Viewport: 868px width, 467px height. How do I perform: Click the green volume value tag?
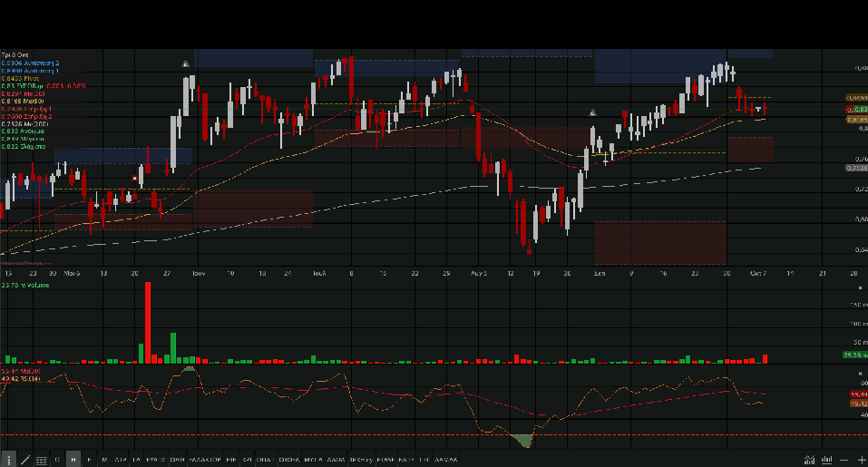[x=855, y=355]
